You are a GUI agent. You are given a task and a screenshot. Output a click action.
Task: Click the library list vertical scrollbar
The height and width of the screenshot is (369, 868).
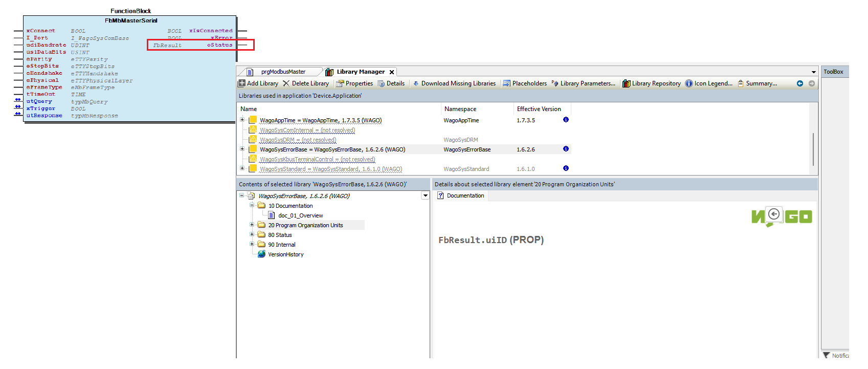813,149
